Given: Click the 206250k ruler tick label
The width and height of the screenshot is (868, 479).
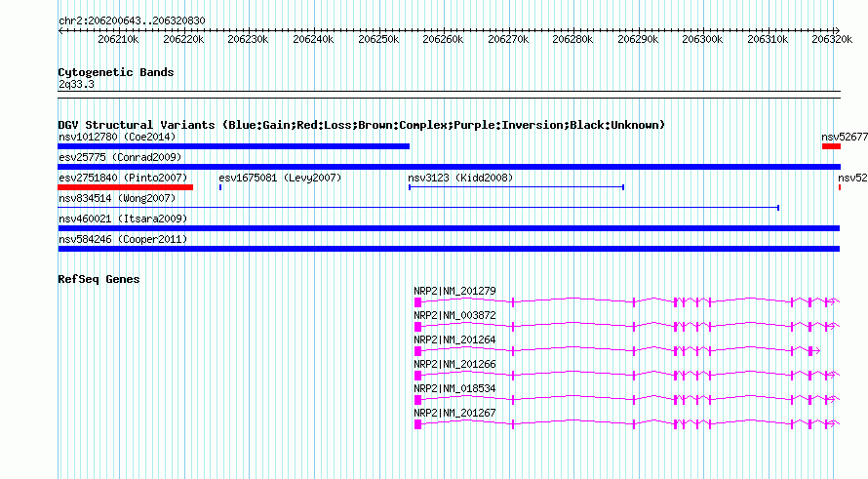Looking at the screenshot, I should [x=378, y=39].
